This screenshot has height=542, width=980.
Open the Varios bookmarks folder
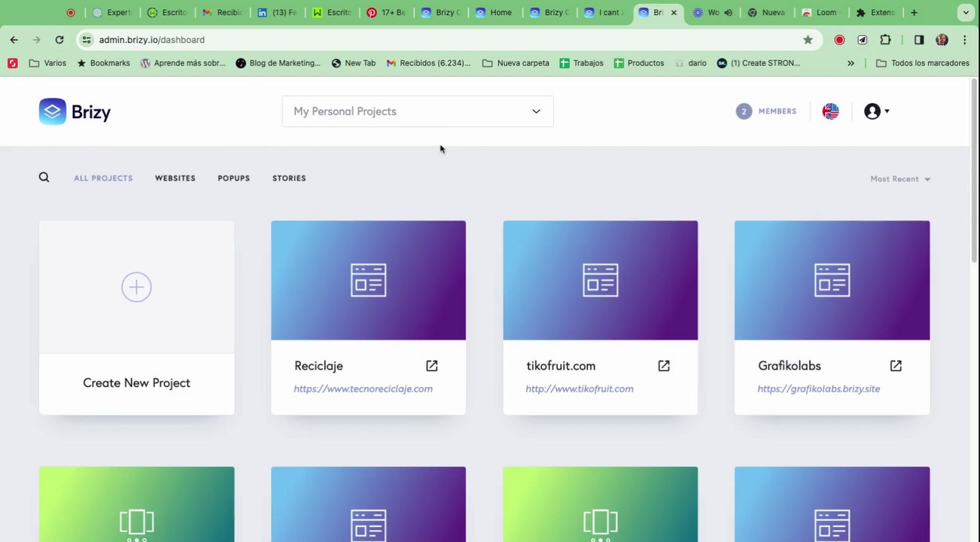(x=47, y=63)
